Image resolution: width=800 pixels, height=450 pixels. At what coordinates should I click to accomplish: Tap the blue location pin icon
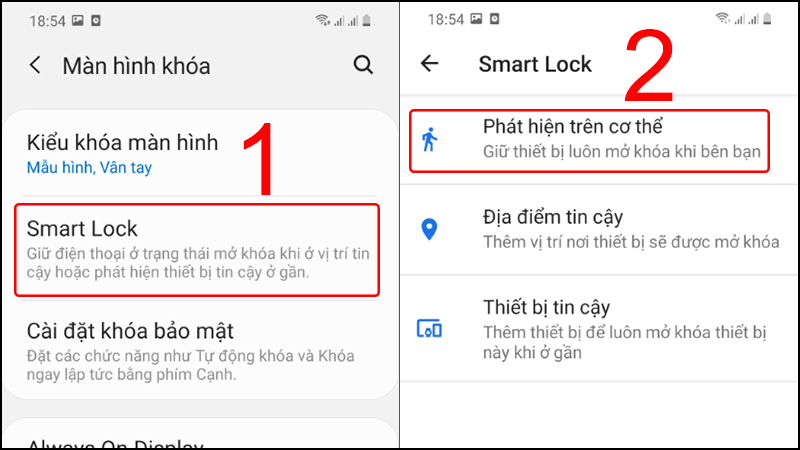pos(430,229)
